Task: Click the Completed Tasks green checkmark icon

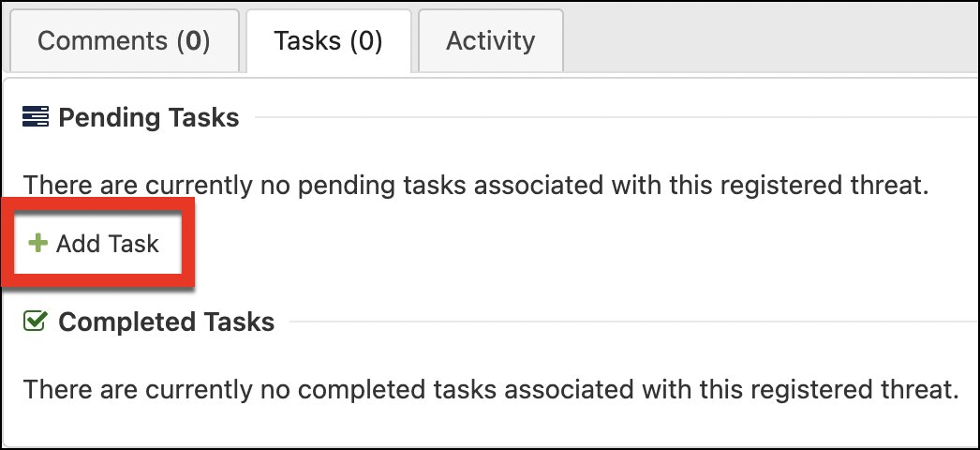Action: tap(35, 322)
